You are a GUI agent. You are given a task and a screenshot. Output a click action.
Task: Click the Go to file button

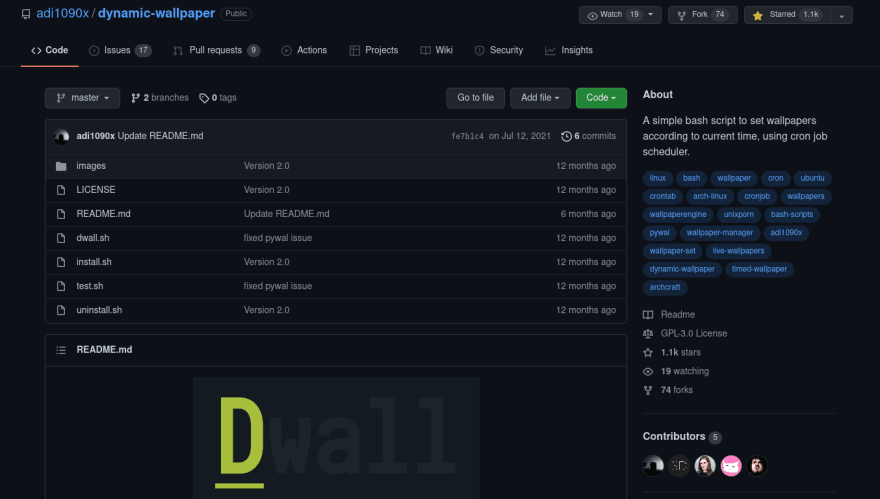pos(475,98)
